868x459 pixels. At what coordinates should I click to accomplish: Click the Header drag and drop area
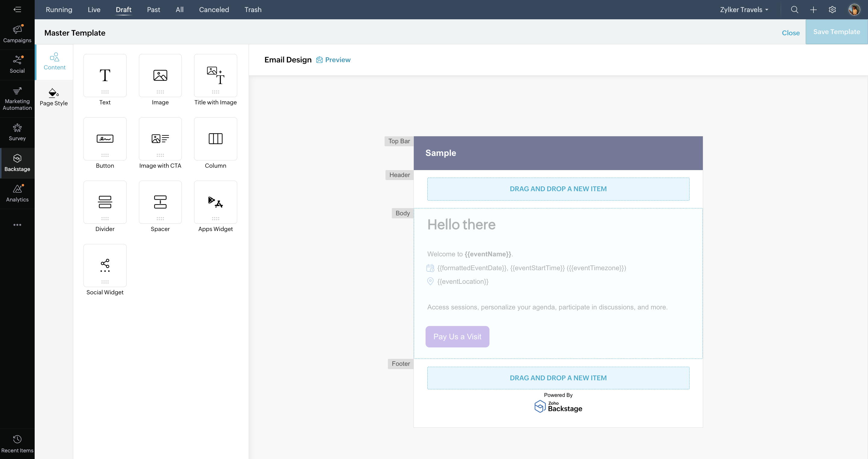[x=558, y=189]
